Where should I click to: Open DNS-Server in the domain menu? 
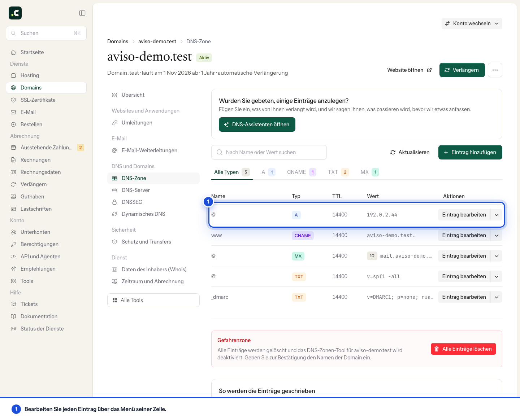[153, 190]
